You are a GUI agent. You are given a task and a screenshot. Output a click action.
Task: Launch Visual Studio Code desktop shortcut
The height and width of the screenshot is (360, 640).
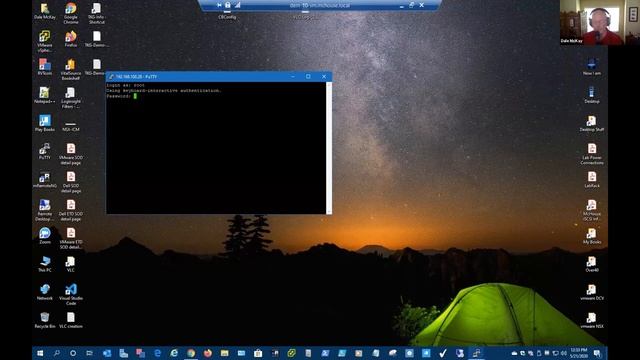[x=71, y=294]
